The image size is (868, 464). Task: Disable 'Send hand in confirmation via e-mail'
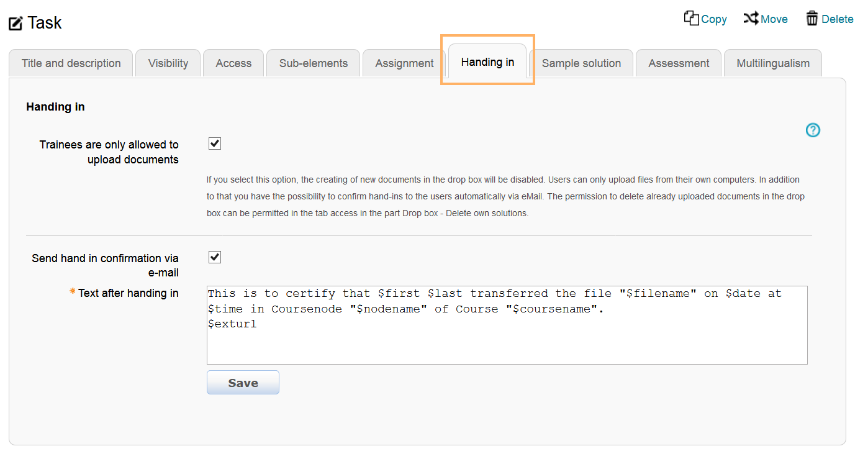point(215,257)
